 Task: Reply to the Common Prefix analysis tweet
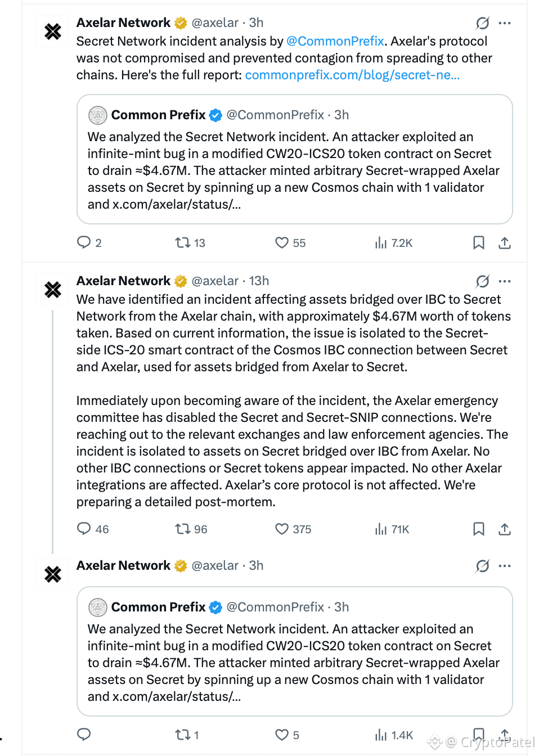(84, 242)
